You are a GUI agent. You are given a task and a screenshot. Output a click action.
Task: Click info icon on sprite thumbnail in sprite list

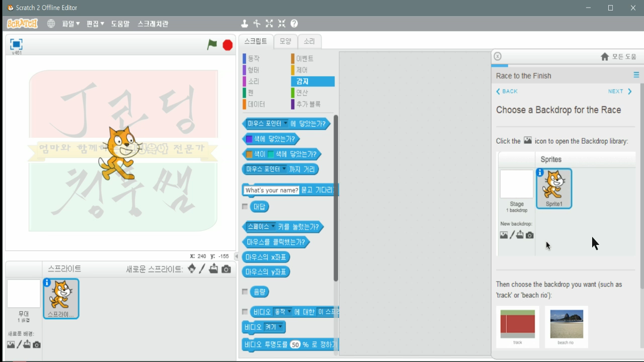47,283
